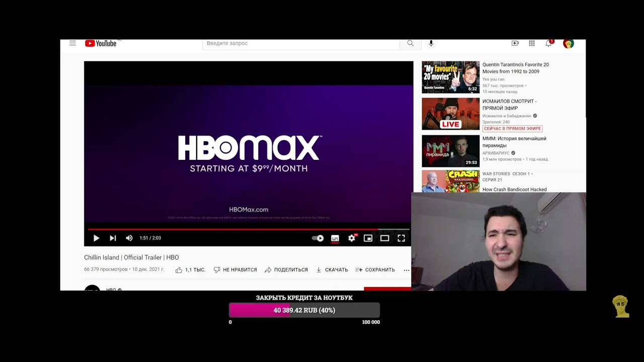Click the yellow statue head icon
Screen dimensions: 644x362
621,306
